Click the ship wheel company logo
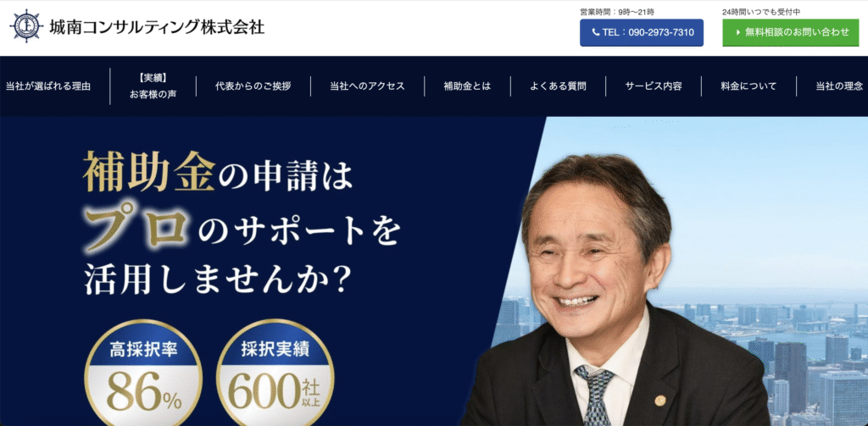Screen dimensions: 868x426 (x=26, y=26)
